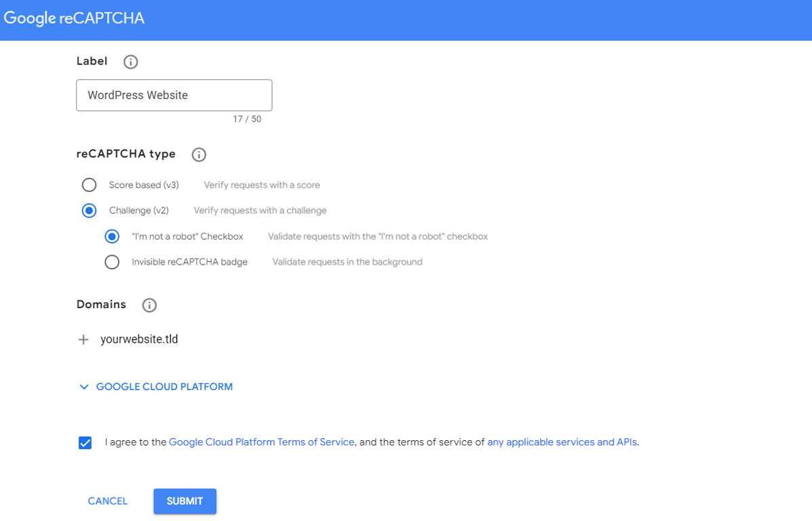Click the 17/50 character counter
This screenshot has height=521, width=812.
pos(247,119)
